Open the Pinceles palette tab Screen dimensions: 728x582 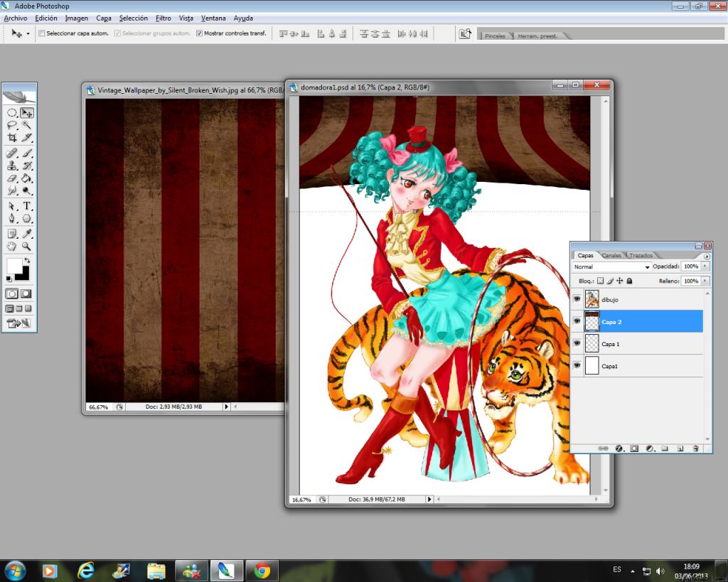coord(495,36)
